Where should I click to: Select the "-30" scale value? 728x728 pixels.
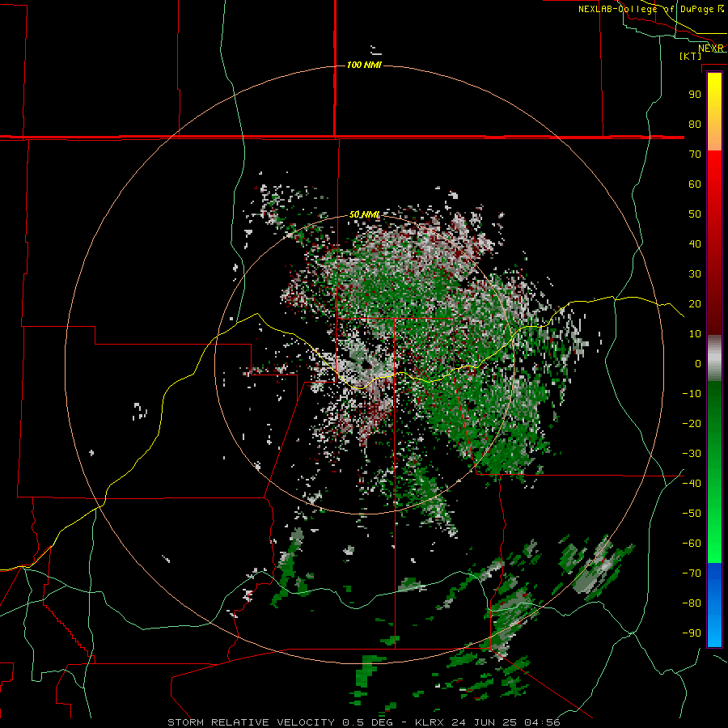pos(692,454)
